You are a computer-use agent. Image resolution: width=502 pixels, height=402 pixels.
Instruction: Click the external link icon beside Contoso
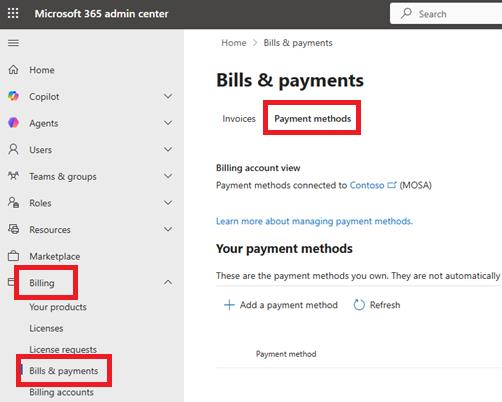coord(392,185)
